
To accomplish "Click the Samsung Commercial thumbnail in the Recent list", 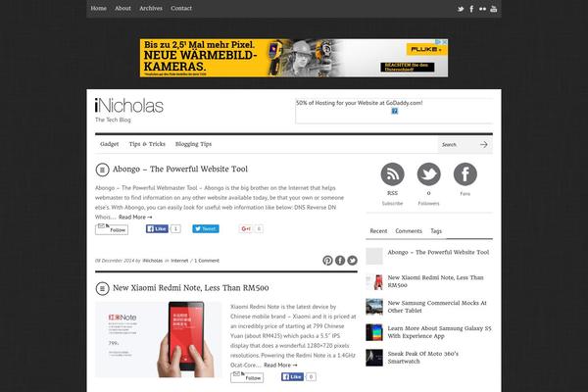I will coord(374,307).
